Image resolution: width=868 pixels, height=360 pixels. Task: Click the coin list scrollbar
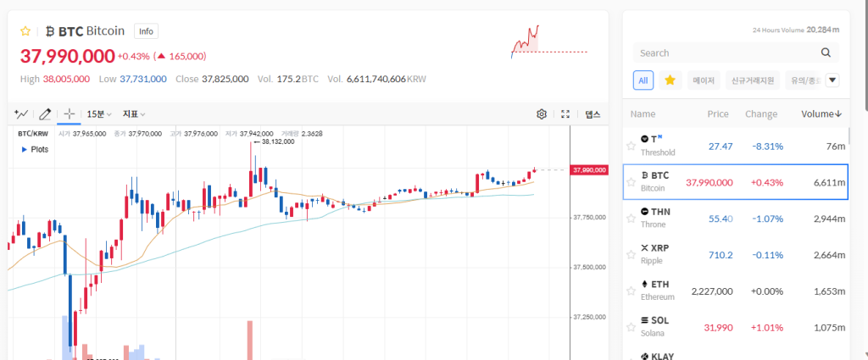[x=849, y=136]
